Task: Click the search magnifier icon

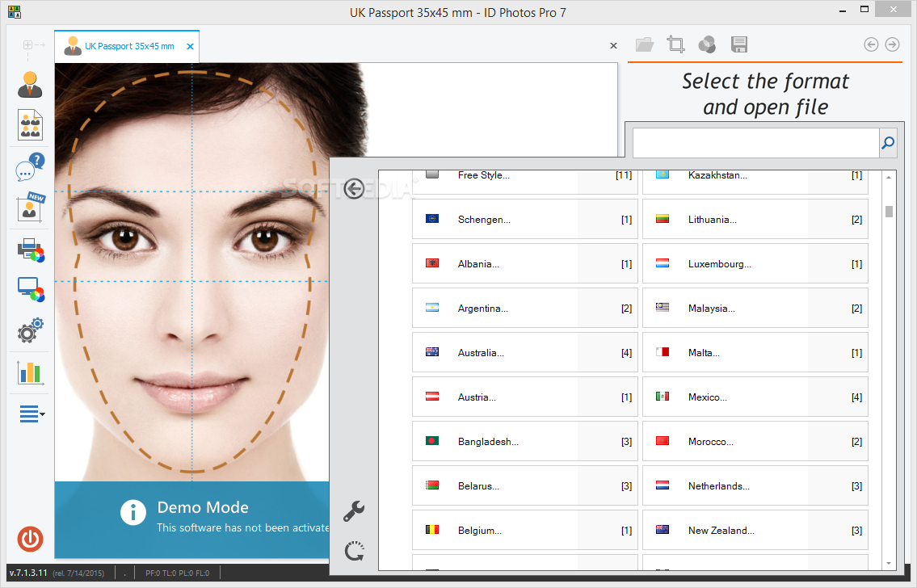Action: (x=888, y=143)
